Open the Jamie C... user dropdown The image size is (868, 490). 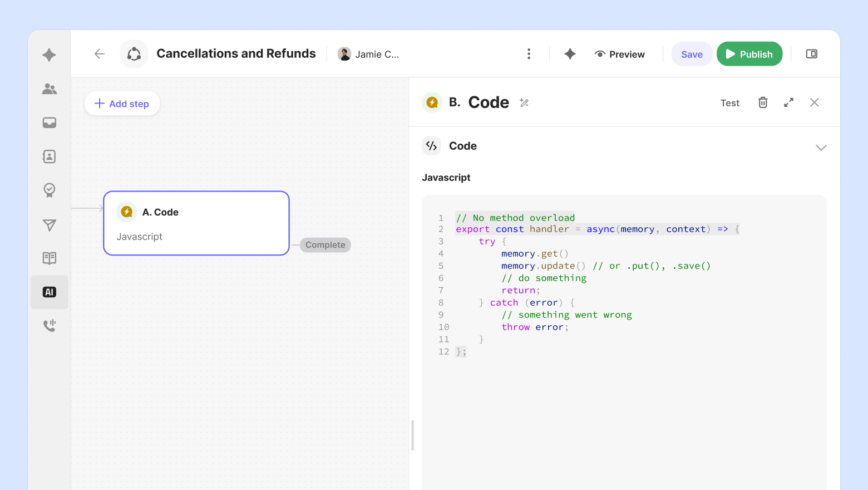[x=368, y=54]
